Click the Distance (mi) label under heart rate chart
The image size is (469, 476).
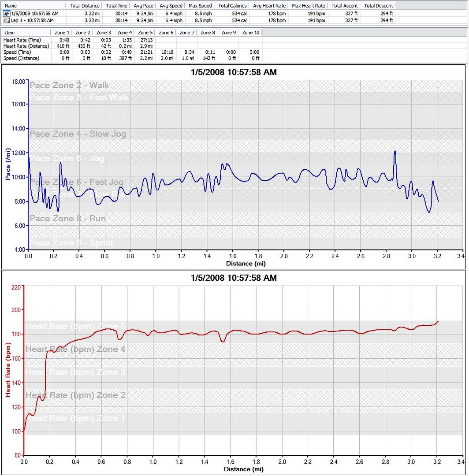pos(243,469)
